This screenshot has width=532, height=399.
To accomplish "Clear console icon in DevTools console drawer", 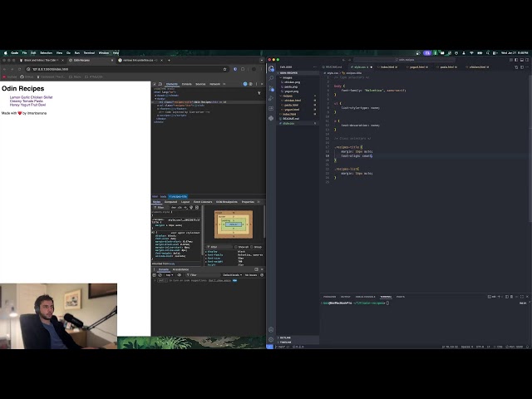I will (x=160, y=275).
